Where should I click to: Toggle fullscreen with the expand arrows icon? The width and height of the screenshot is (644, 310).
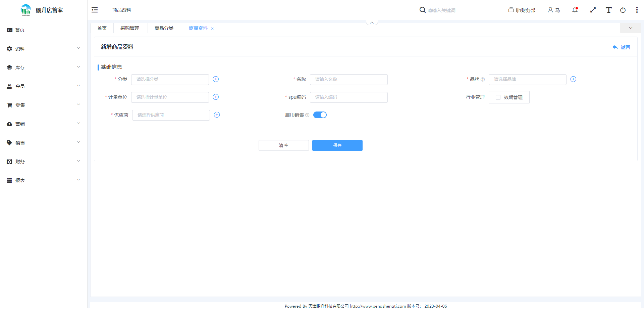pos(593,10)
